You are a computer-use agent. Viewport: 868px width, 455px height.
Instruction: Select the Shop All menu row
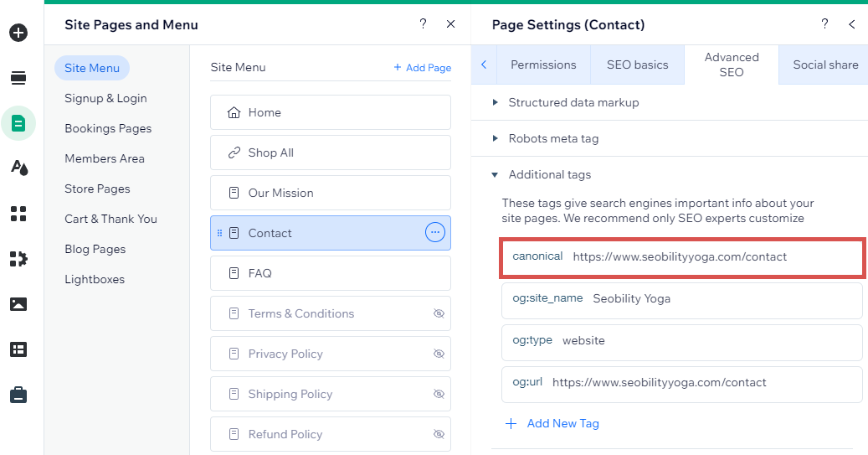pyautogui.click(x=331, y=153)
